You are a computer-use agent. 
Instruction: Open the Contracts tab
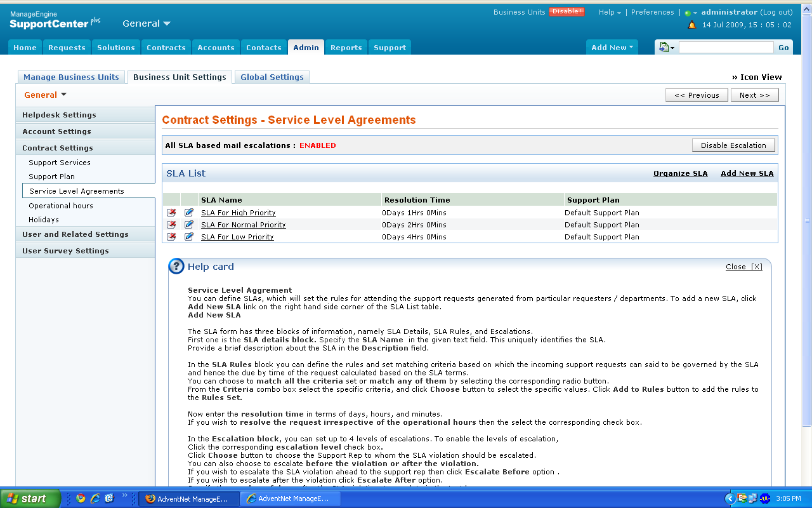[166, 48]
